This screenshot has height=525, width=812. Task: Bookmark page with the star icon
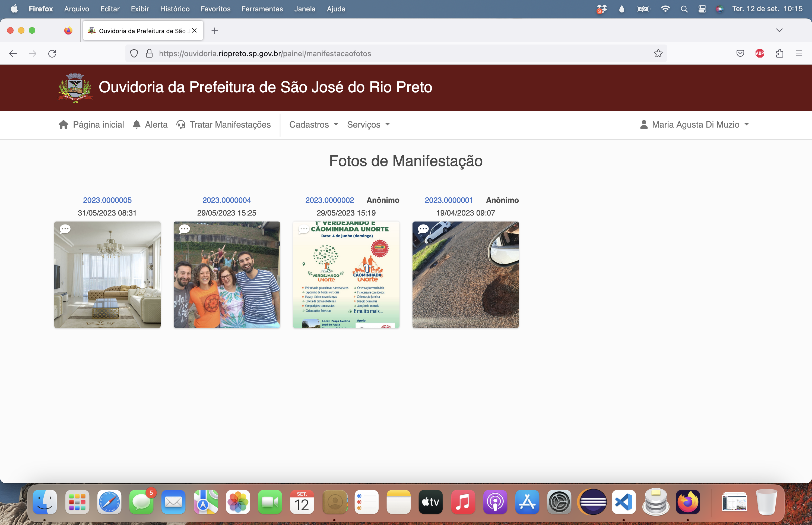(x=658, y=53)
